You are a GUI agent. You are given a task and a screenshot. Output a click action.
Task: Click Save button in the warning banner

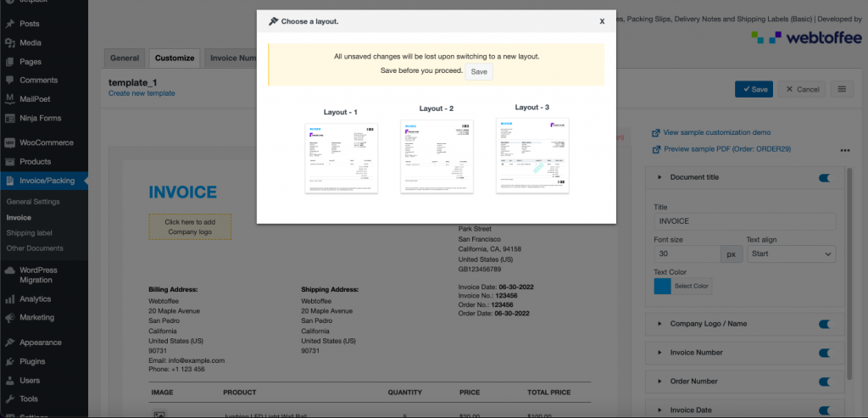tap(479, 72)
